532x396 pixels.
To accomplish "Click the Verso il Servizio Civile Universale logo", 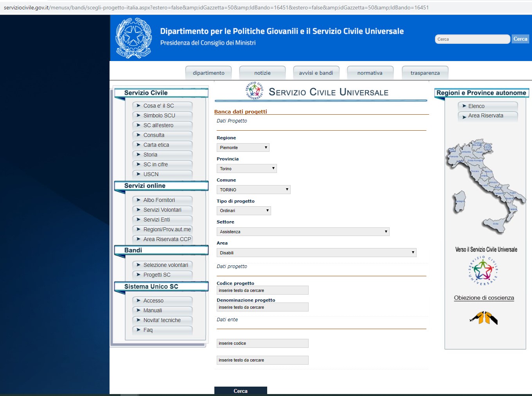I will tap(483, 270).
